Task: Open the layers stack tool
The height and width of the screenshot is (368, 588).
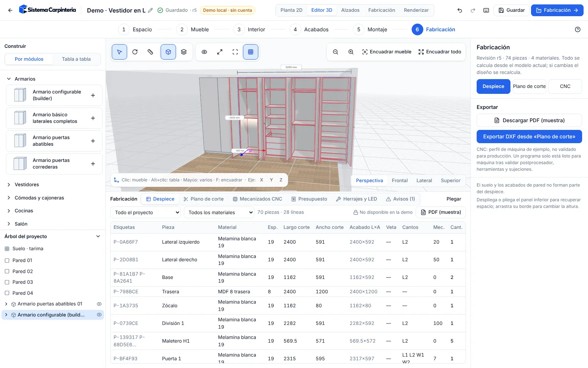Action: pyautogui.click(x=184, y=52)
